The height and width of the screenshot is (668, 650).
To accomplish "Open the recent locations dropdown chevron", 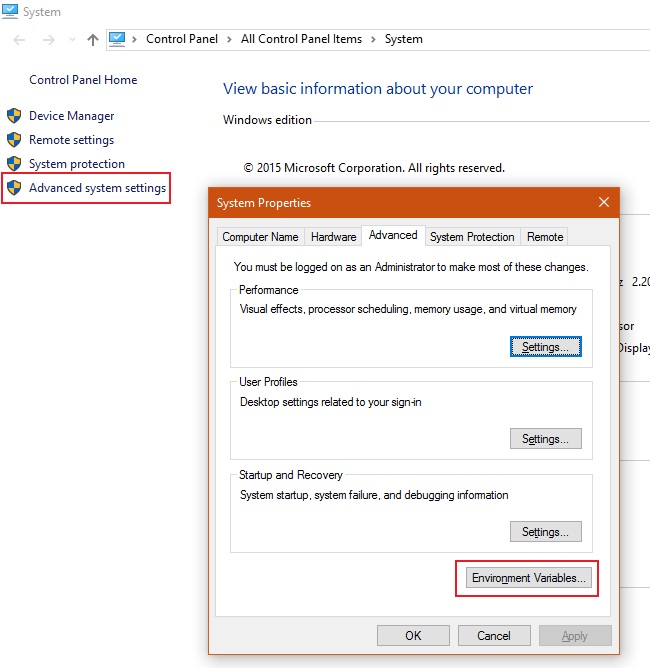I will (x=72, y=40).
